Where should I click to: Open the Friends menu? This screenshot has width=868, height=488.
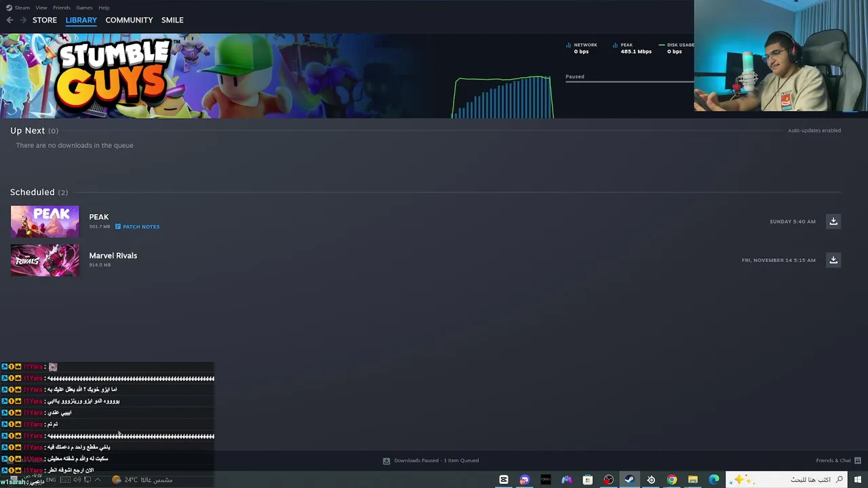point(62,7)
